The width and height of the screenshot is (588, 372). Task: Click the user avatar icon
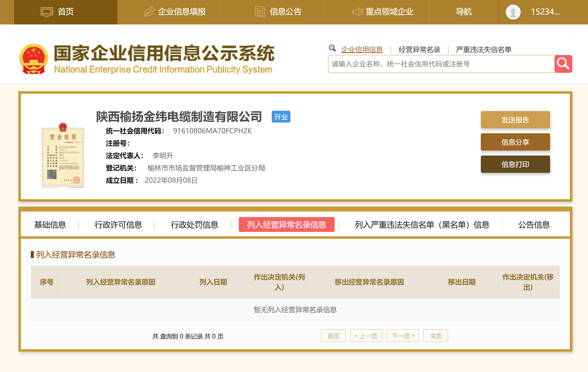(513, 12)
